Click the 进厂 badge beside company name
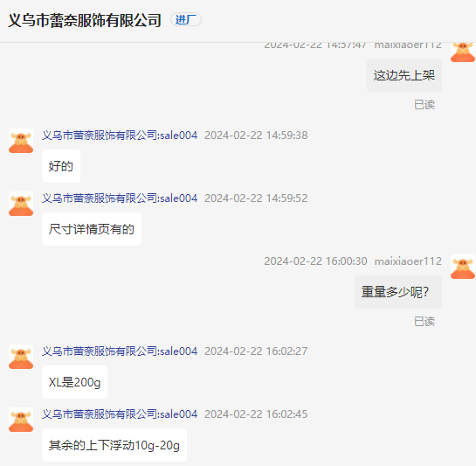This screenshot has height=466, width=476. point(186,20)
